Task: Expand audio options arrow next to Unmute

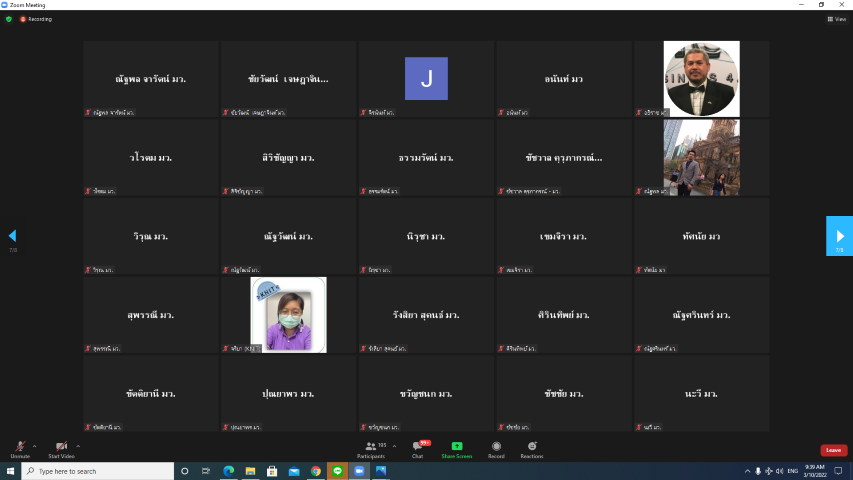Action: [x=34, y=446]
